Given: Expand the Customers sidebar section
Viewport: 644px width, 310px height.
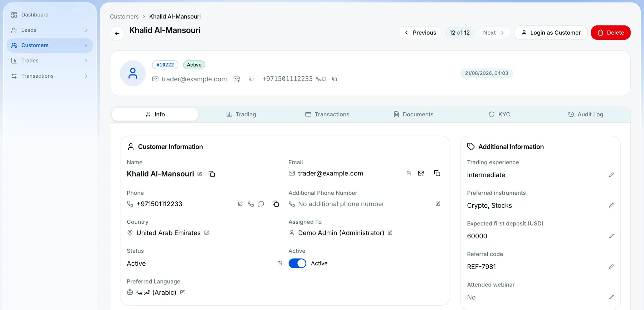Looking at the screenshot, I should tap(50, 45).
